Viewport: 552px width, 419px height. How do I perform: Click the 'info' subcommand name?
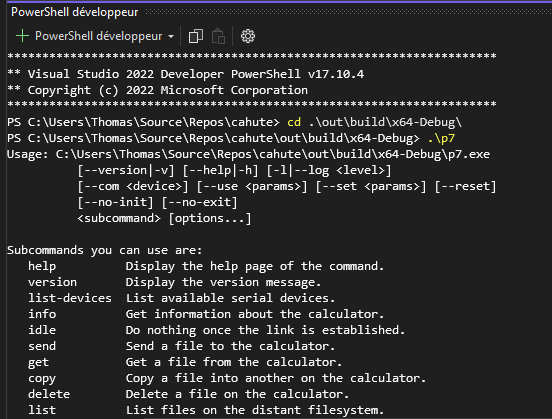42,314
